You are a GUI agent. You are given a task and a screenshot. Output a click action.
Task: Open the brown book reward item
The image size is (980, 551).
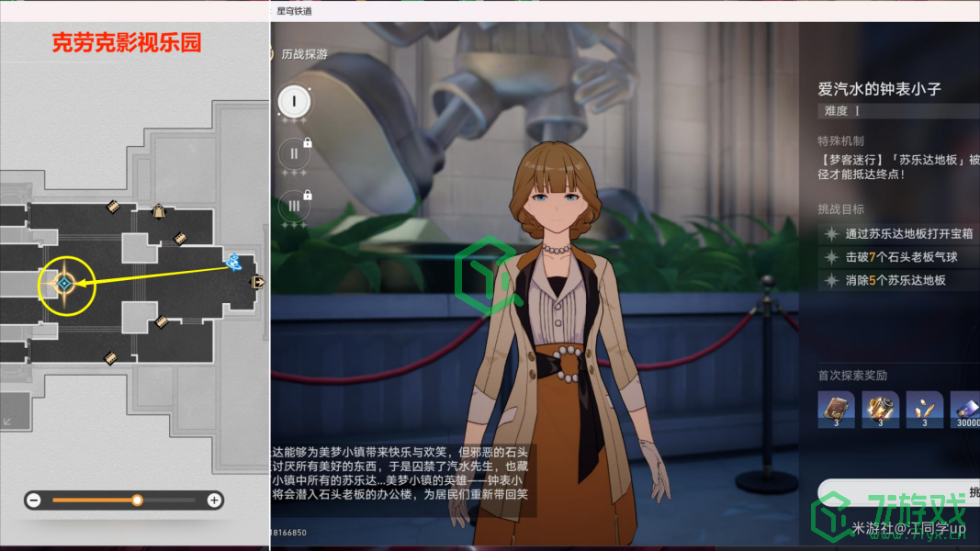(x=836, y=409)
